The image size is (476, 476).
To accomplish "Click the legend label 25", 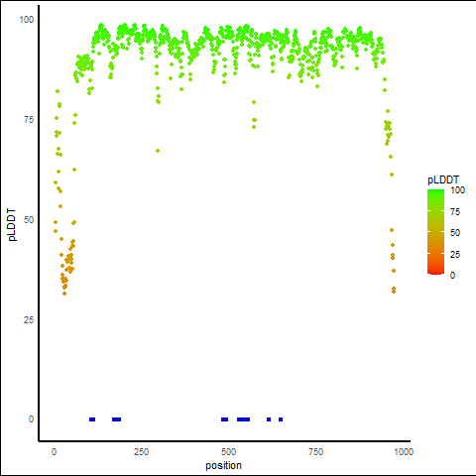I will [x=455, y=254].
